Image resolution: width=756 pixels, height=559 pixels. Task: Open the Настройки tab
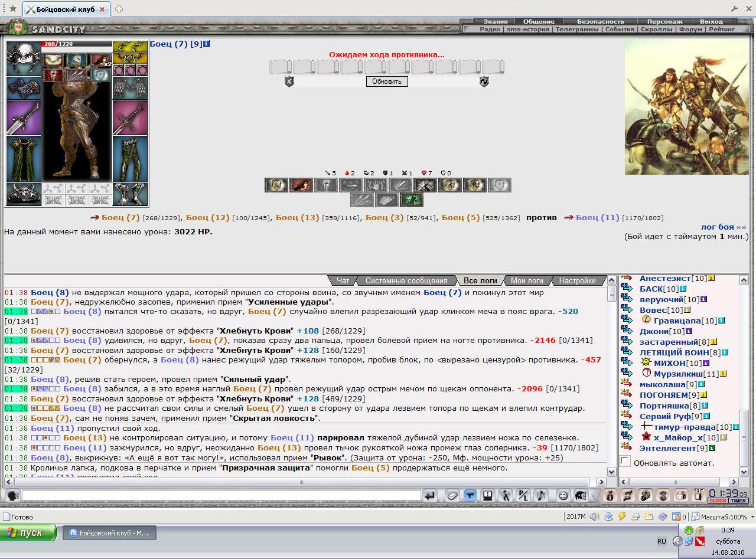tap(577, 281)
